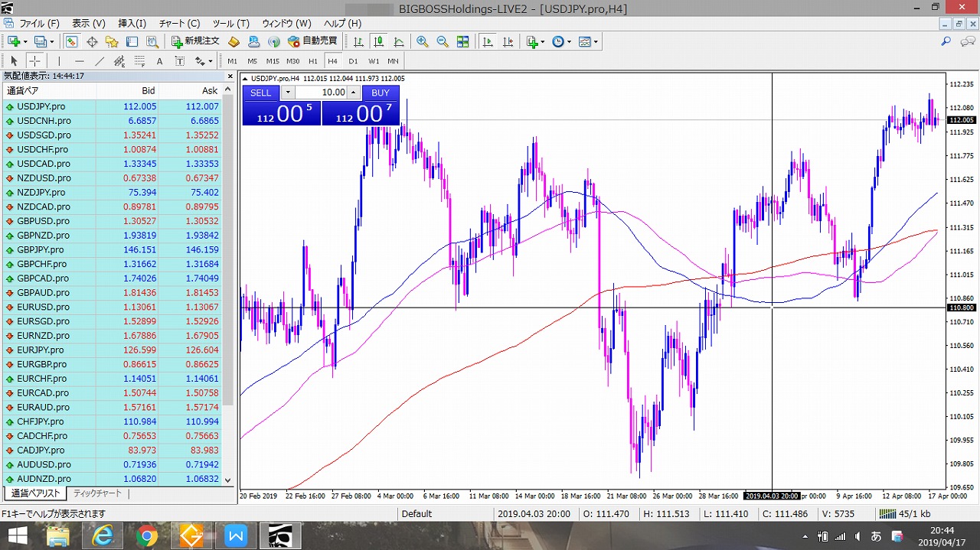
Task: Open the チャート (C) menu
Action: 180,24
